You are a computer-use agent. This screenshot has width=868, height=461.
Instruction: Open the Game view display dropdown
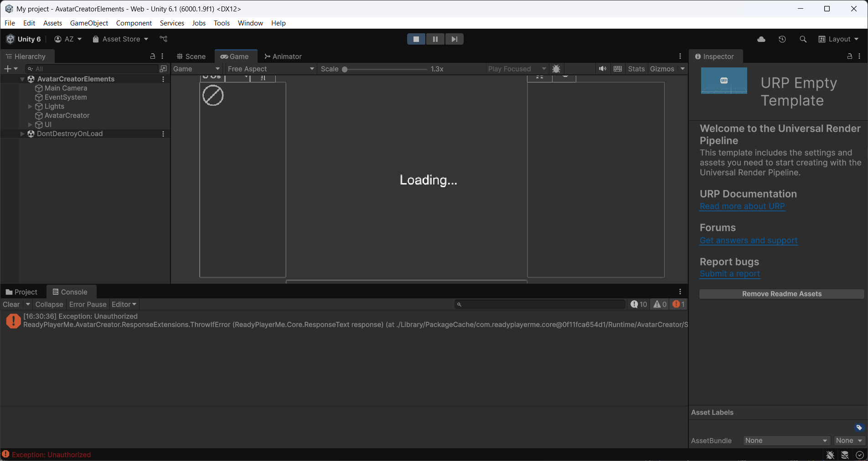pos(196,69)
